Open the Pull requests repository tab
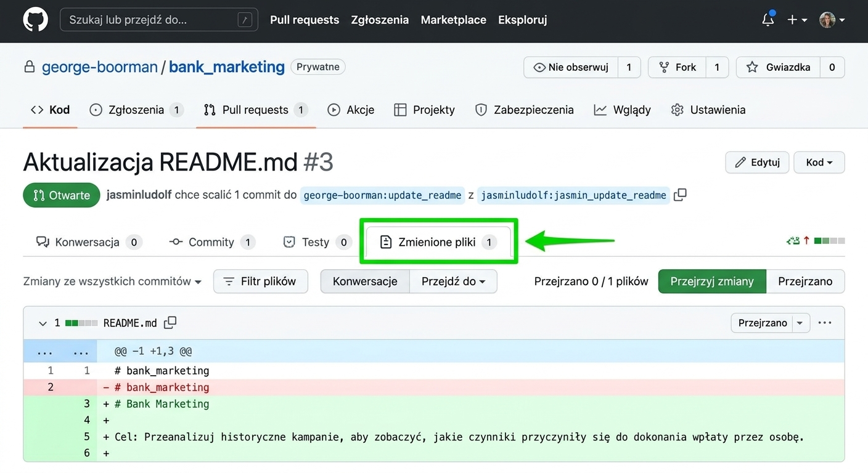The image size is (868, 473). pos(255,110)
